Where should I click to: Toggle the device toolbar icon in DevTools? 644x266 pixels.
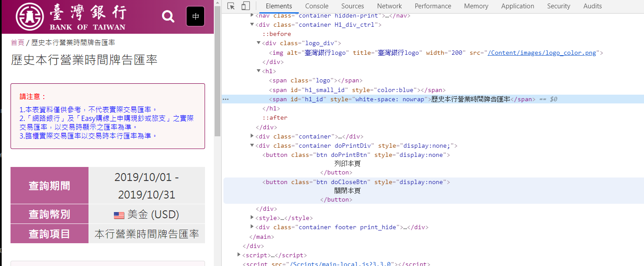pos(245,6)
